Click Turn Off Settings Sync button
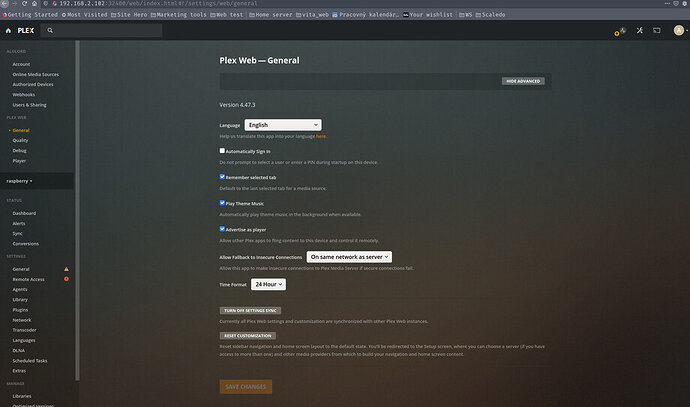This screenshot has height=407, width=690. coord(250,311)
